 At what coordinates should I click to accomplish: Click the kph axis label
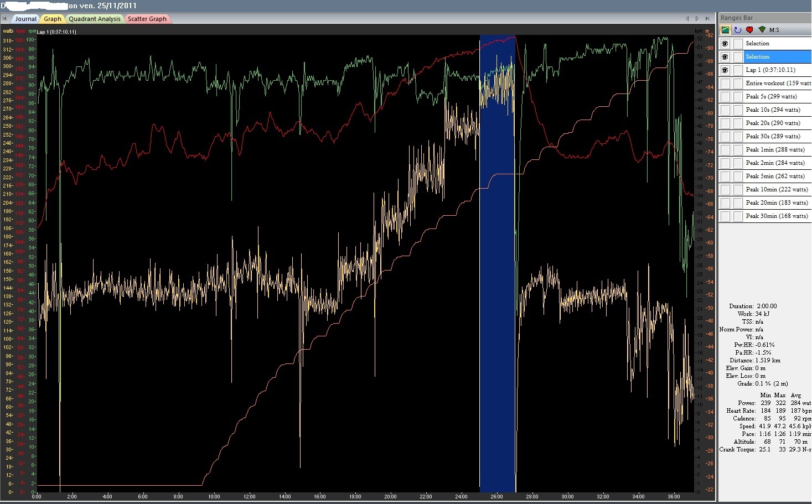point(699,31)
